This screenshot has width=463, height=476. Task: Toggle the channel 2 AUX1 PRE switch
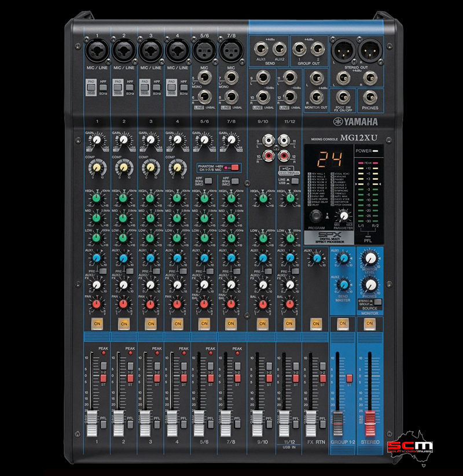(130, 271)
